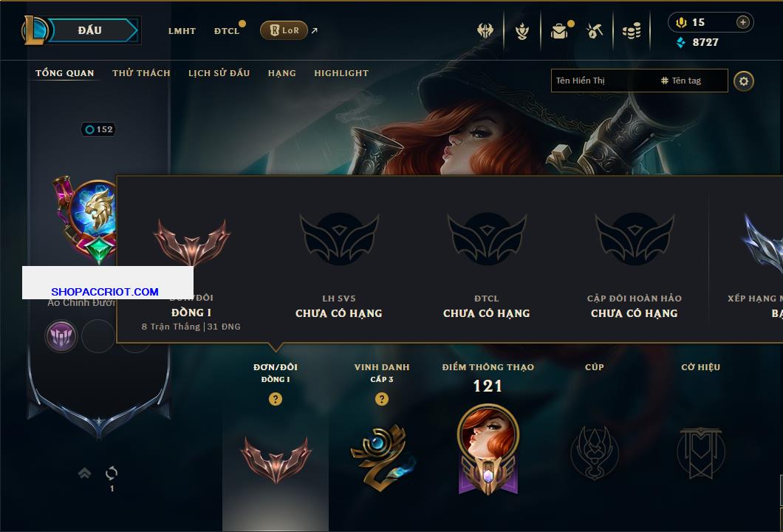
Task: Select ĐTCL in top navigation
Action: coord(227,31)
